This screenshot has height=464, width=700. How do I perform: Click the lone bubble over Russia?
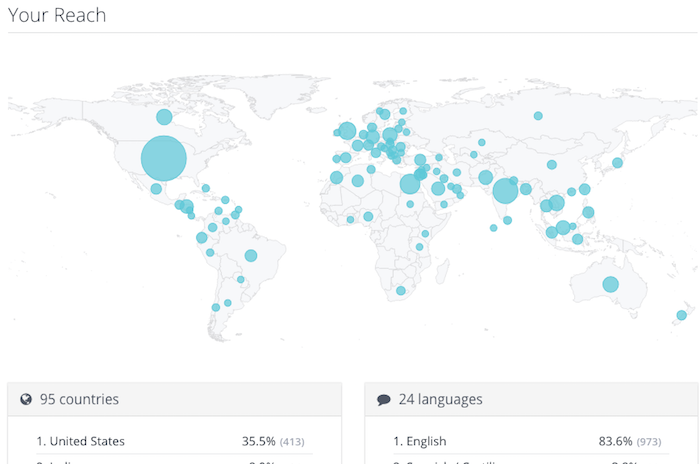click(538, 116)
